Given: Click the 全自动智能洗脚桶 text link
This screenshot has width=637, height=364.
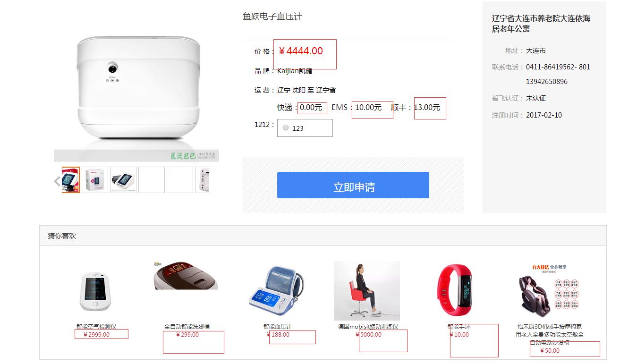Looking at the screenshot, I should click(187, 326).
